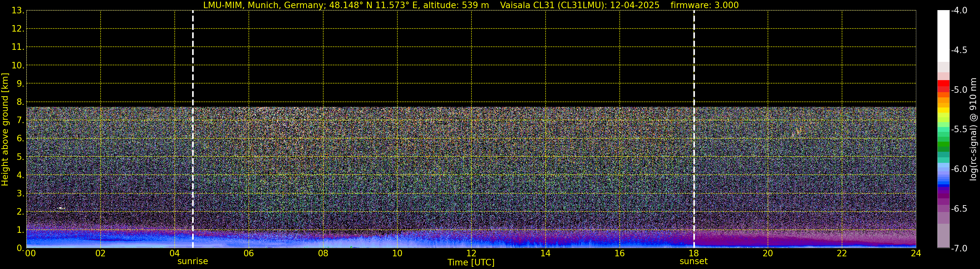Click the 06 hour tick label
This screenshot has height=269, width=980.
coord(248,254)
